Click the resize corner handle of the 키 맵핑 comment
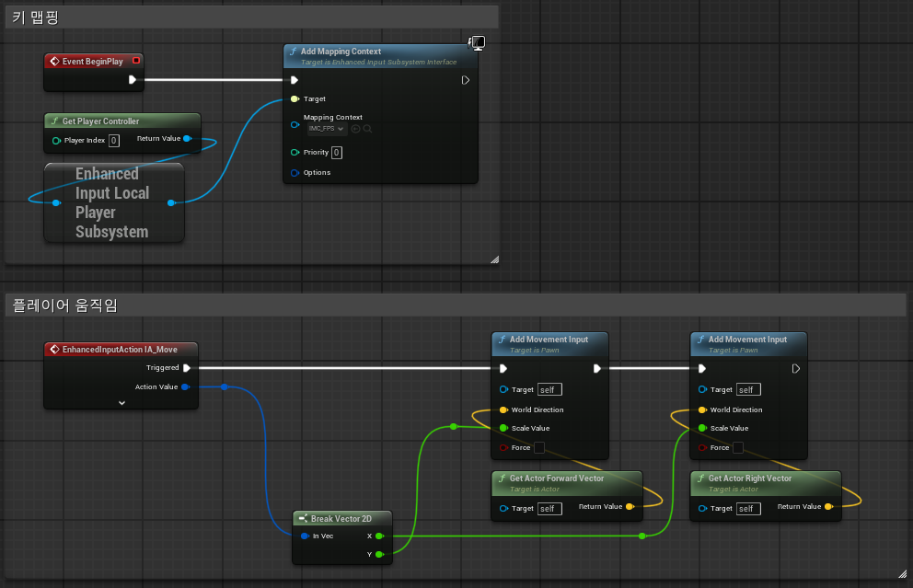Image resolution: width=913 pixels, height=588 pixels. [494, 259]
